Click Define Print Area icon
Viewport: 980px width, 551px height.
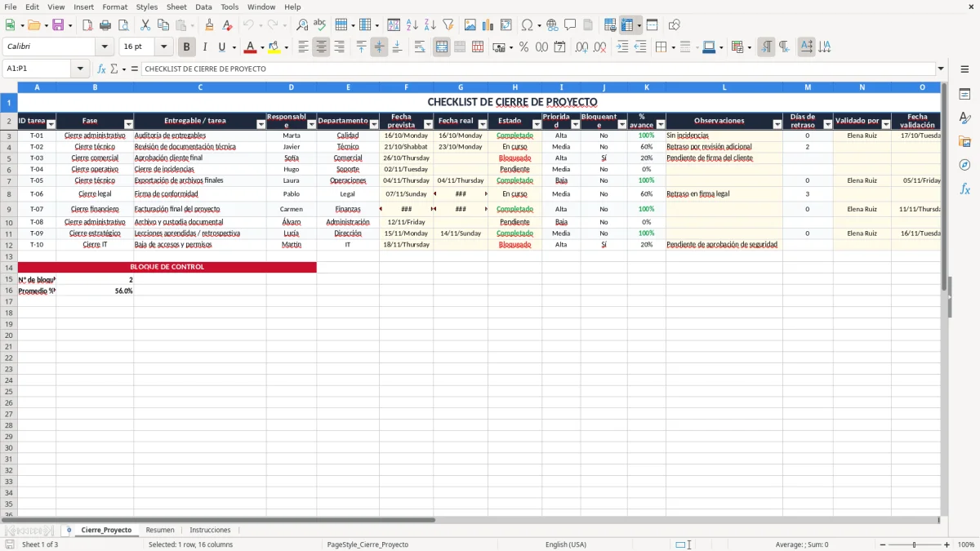point(610,25)
